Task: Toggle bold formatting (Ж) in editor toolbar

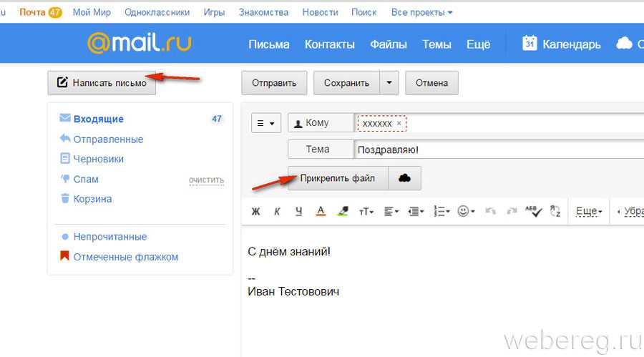Action: click(x=255, y=212)
